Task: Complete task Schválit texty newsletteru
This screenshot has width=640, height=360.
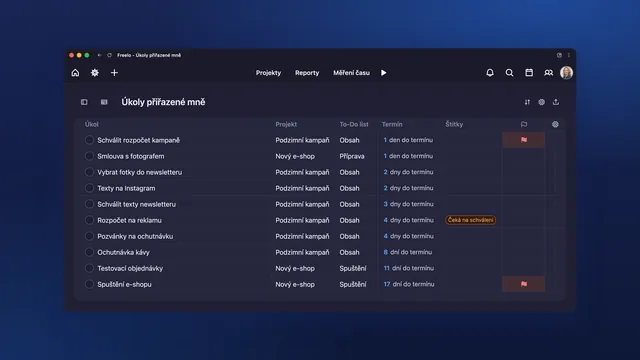Action: pyautogui.click(x=89, y=204)
